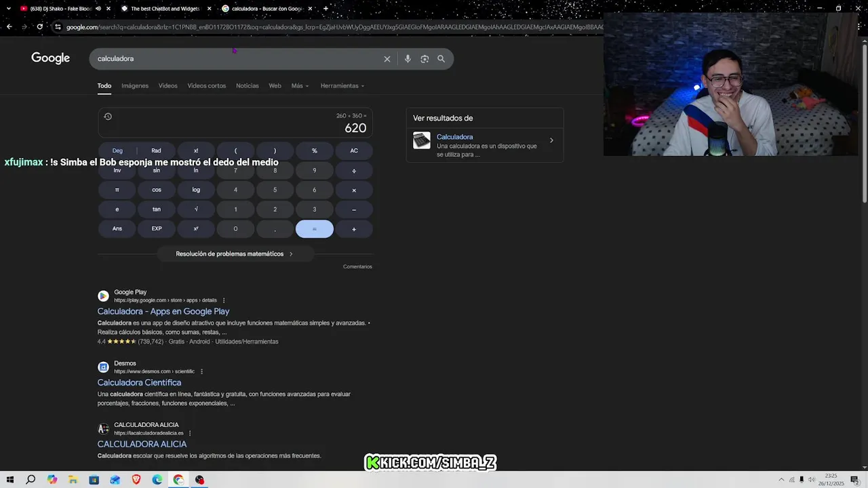Launch Brave browser from taskbar

pyautogui.click(x=136, y=480)
